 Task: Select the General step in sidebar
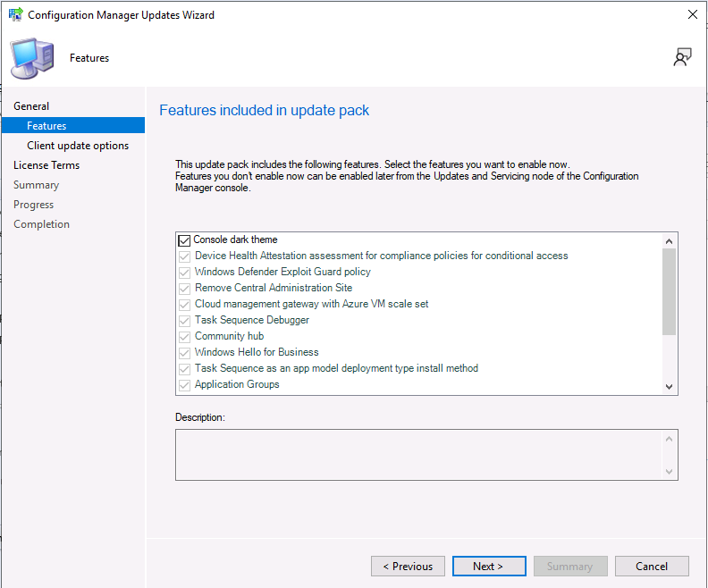click(31, 106)
